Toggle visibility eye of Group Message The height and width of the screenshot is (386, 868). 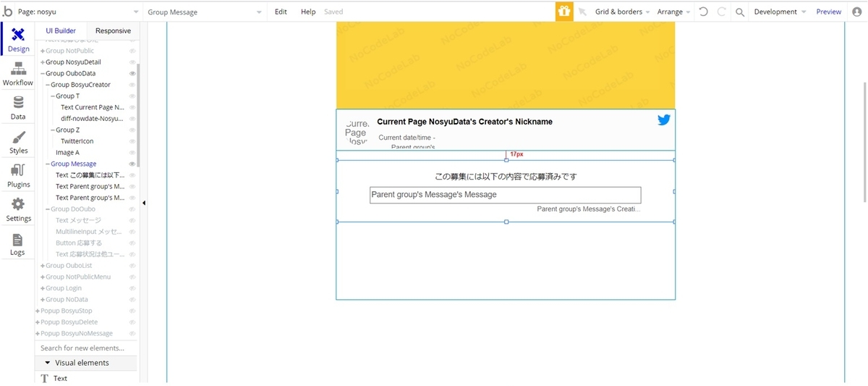(132, 164)
